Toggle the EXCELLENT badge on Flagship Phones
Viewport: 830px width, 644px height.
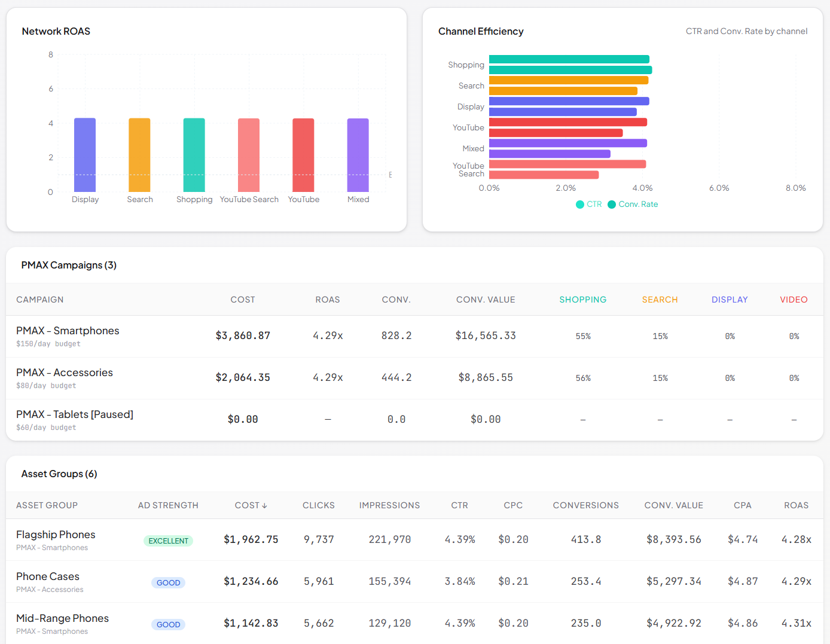click(x=168, y=541)
